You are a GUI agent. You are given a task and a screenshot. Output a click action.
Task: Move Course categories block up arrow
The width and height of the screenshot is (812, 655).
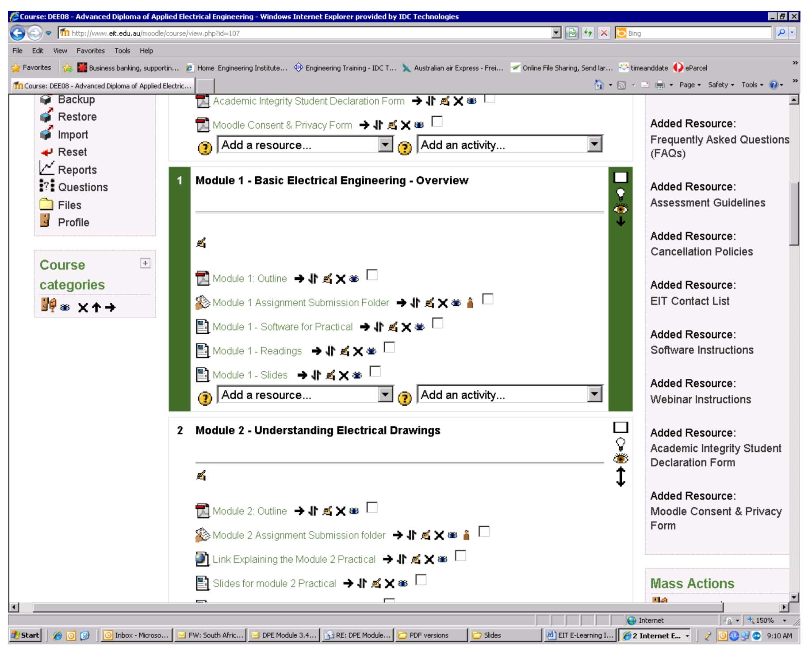97,308
